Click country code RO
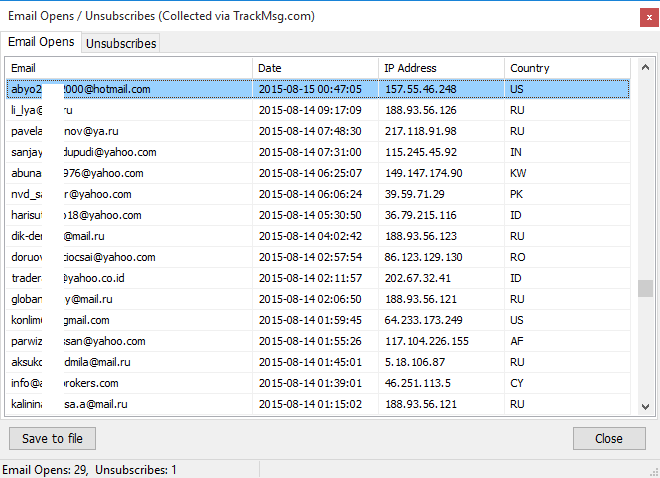Viewport: 660px width, 478px height. [517, 257]
